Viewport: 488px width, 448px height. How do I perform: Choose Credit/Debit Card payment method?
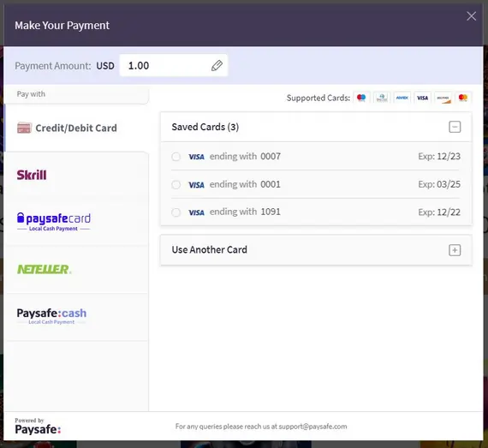click(76, 128)
